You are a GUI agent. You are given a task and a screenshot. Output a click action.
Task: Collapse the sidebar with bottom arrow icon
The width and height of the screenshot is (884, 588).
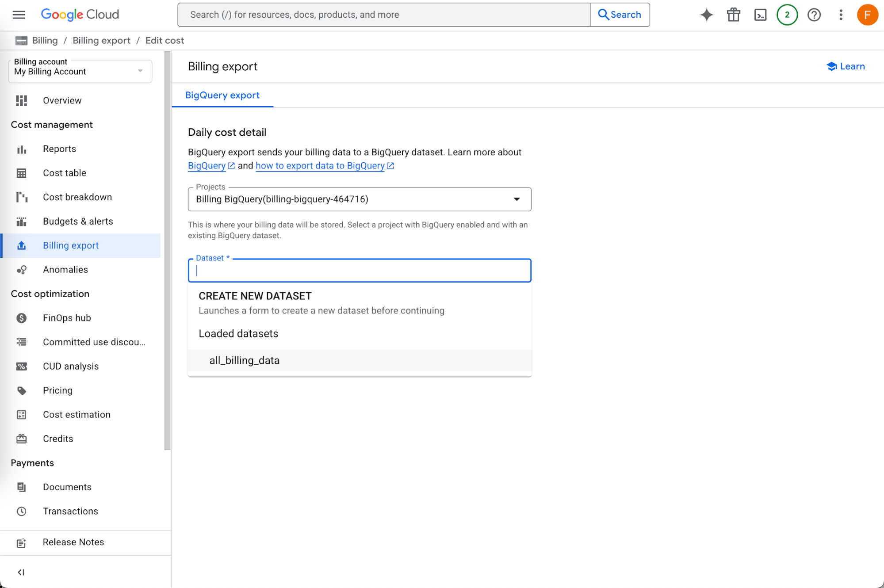pos(21,572)
